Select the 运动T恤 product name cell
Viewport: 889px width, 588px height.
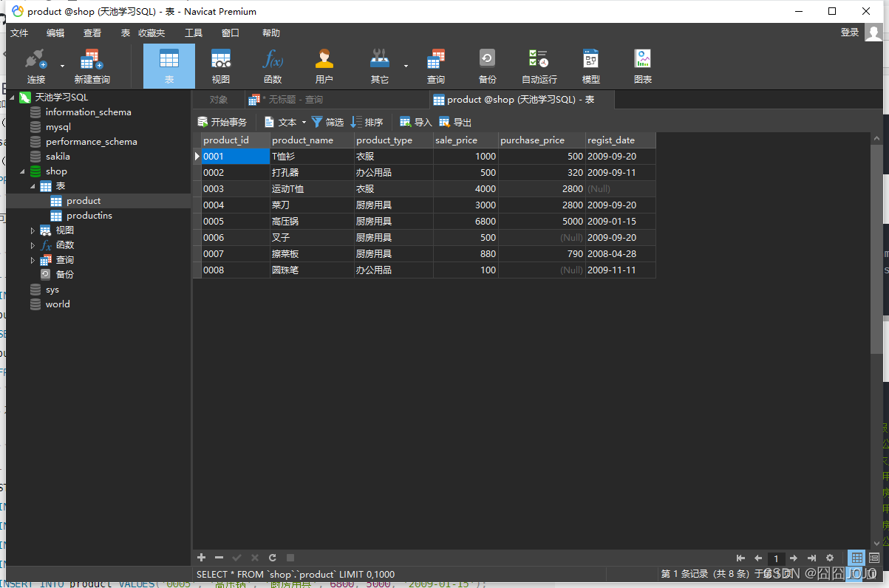(x=312, y=189)
